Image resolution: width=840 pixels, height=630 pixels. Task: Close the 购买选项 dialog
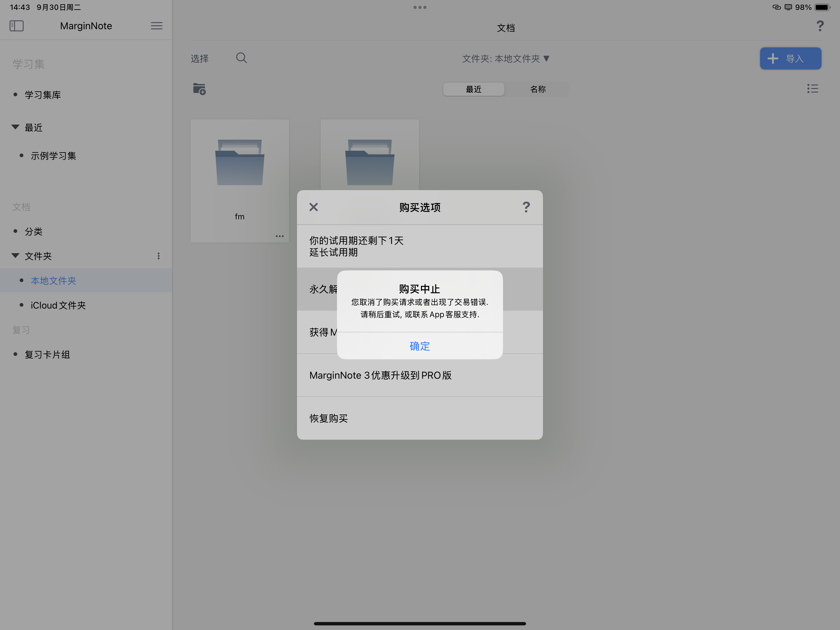tap(314, 207)
